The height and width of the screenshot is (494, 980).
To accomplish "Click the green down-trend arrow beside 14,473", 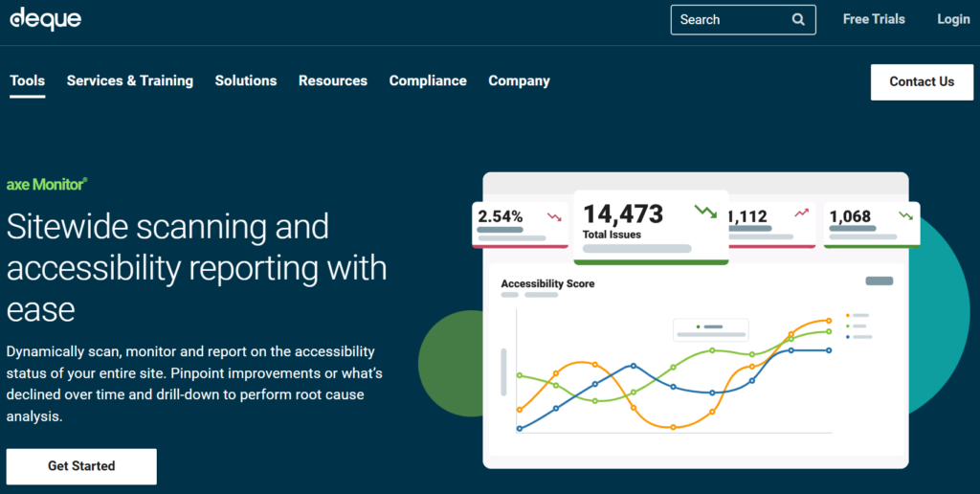I will 705,212.
